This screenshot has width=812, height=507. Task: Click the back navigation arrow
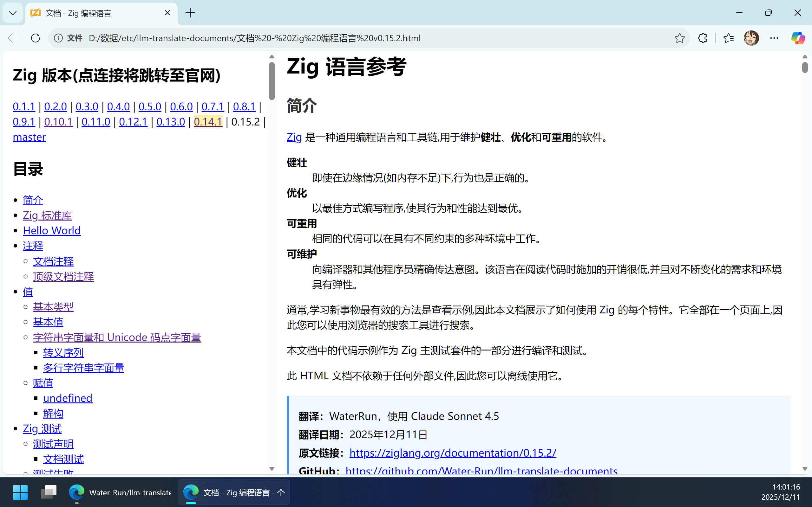pos(12,38)
